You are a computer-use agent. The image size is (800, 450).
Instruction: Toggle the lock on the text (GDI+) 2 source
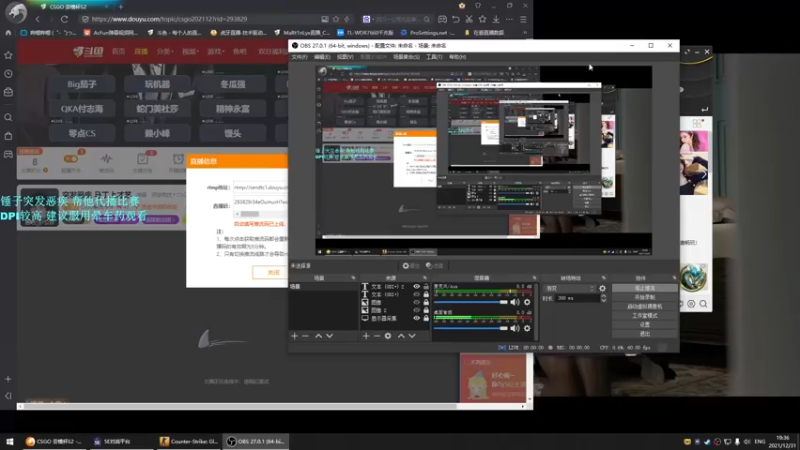[426, 287]
